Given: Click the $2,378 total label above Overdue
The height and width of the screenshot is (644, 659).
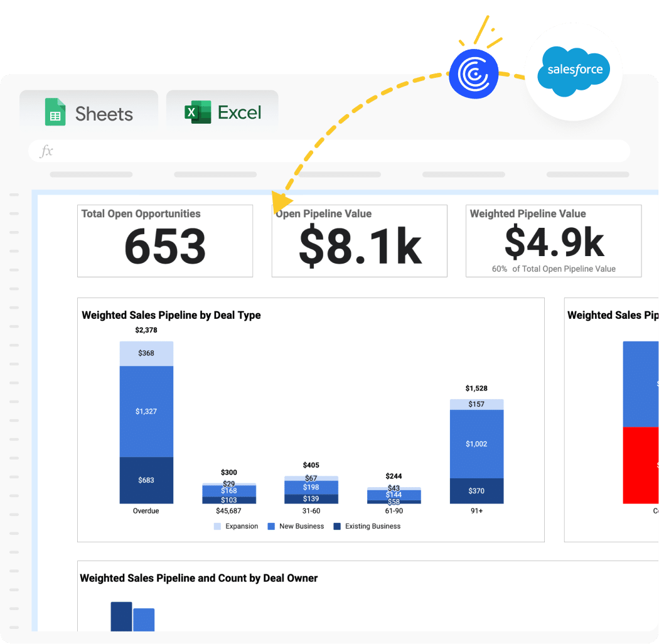Looking at the screenshot, I should pos(146,330).
